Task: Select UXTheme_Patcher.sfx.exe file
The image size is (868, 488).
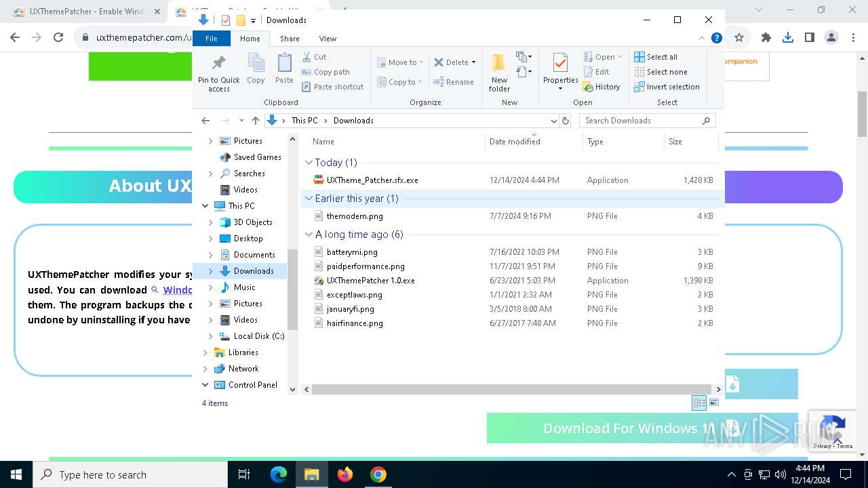Action: coord(372,180)
